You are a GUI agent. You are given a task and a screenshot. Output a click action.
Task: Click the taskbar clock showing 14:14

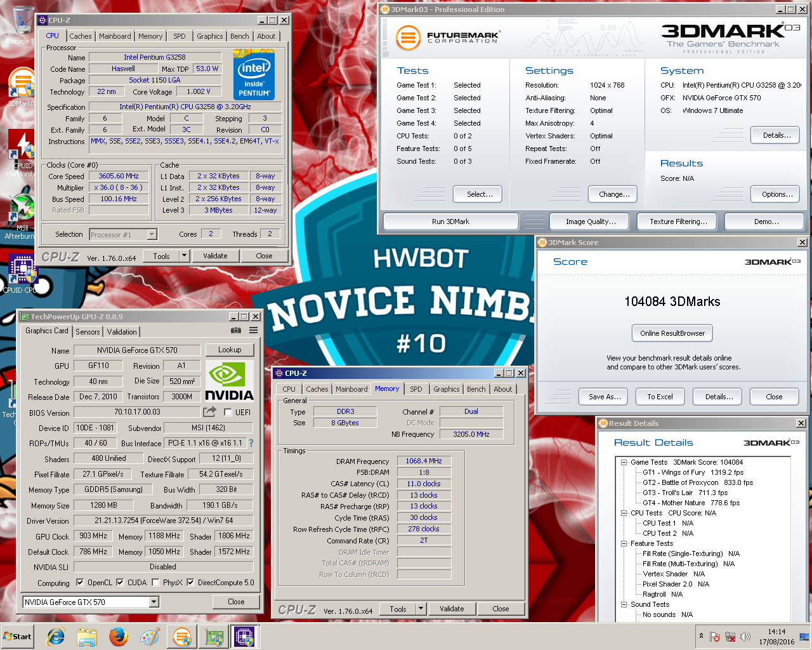click(776, 637)
